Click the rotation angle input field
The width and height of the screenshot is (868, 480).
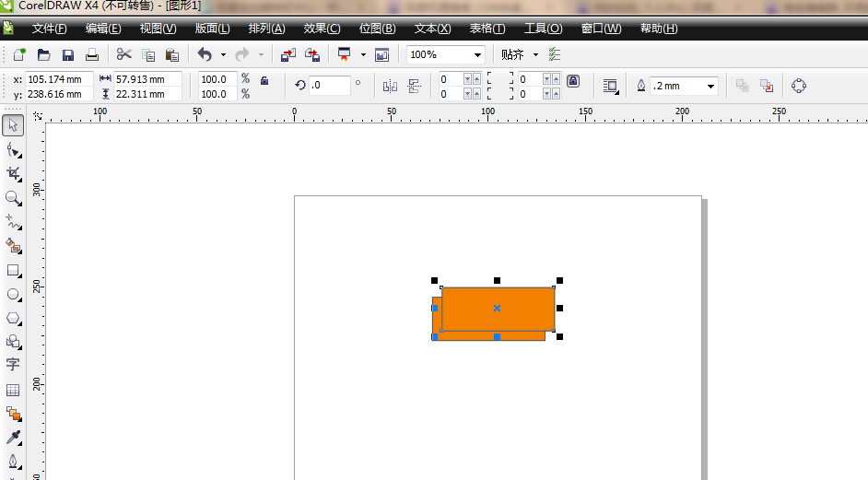(329, 86)
